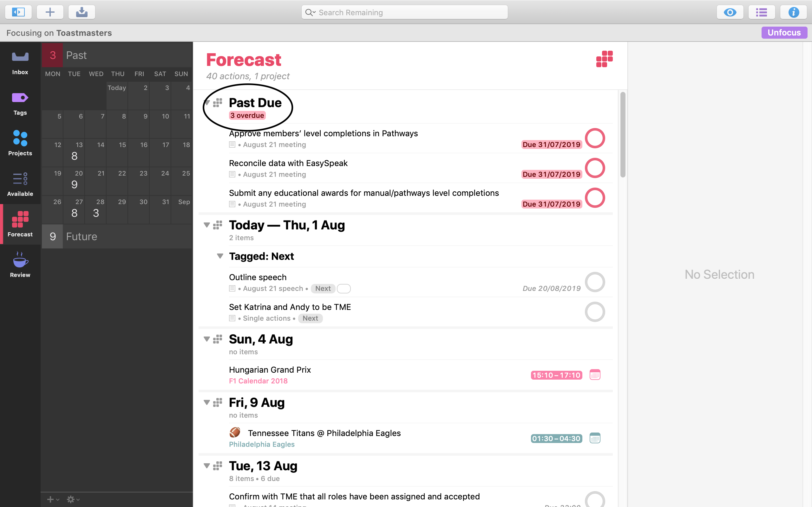Switch to Review perspective
812x507 pixels.
point(19,265)
